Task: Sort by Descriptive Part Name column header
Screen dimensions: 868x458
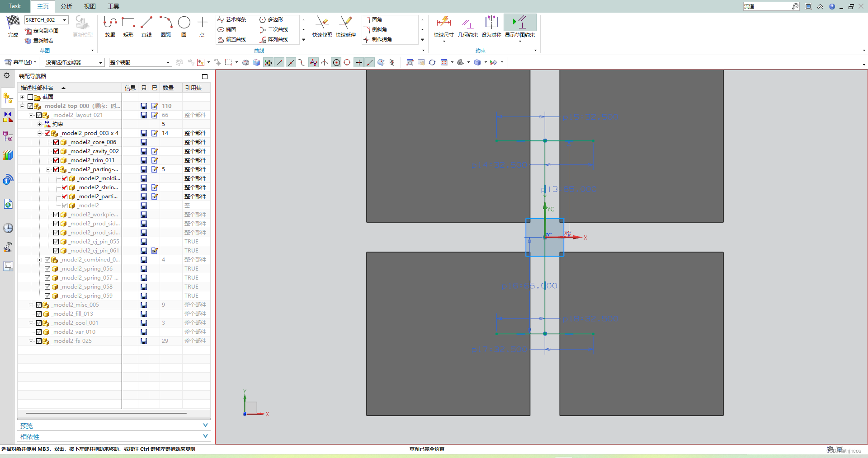Action: pyautogui.click(x=70, y=88)
